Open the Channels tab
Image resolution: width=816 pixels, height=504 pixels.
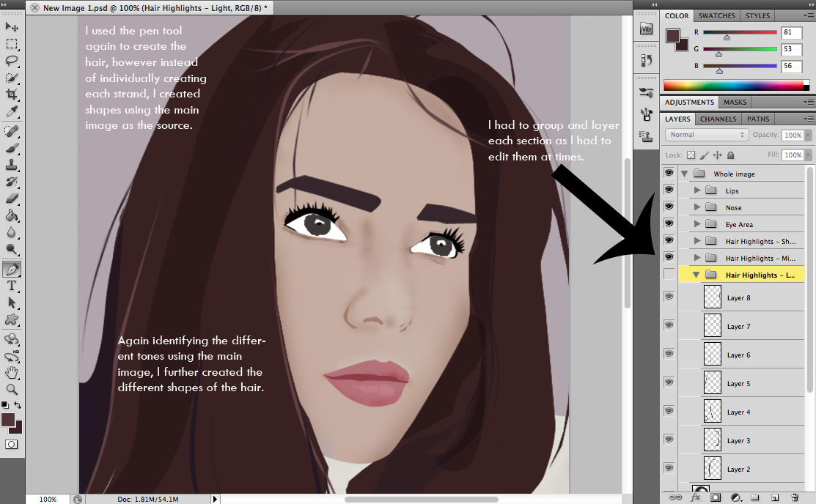(x=718, y=119)
